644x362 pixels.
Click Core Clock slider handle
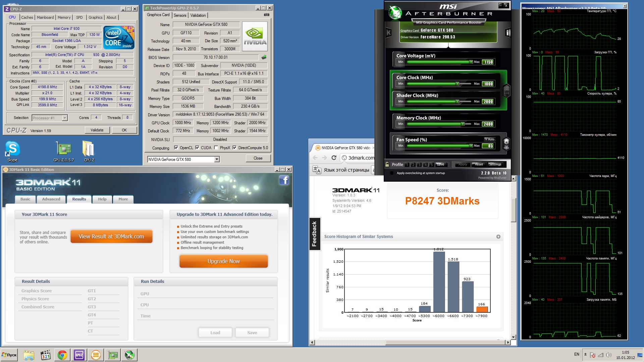coord(457,84)
